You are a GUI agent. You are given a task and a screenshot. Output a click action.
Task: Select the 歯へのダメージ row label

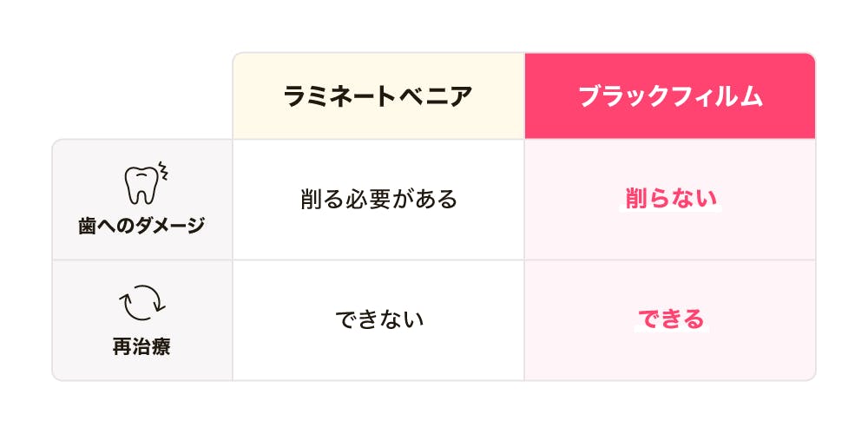click(x=141, y=226)
